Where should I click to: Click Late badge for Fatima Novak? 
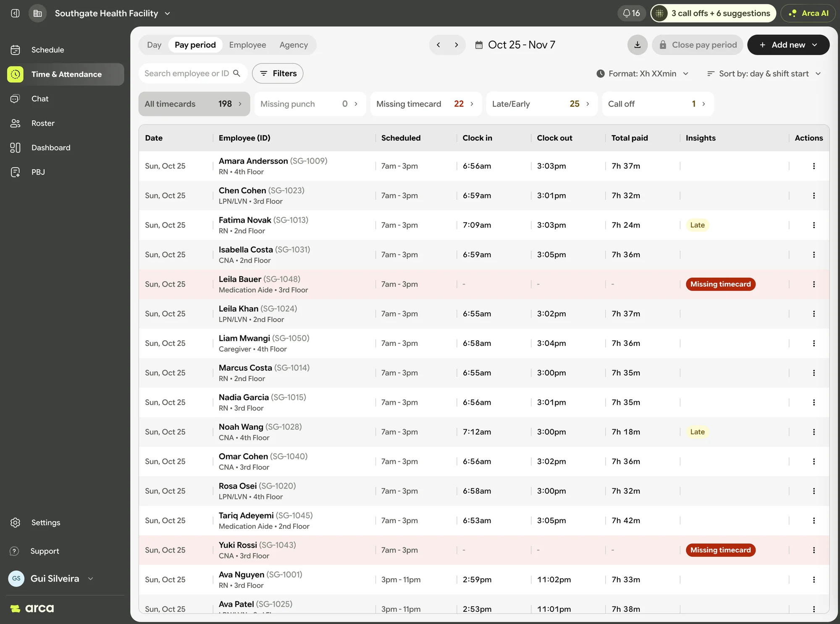pos(697,225)
